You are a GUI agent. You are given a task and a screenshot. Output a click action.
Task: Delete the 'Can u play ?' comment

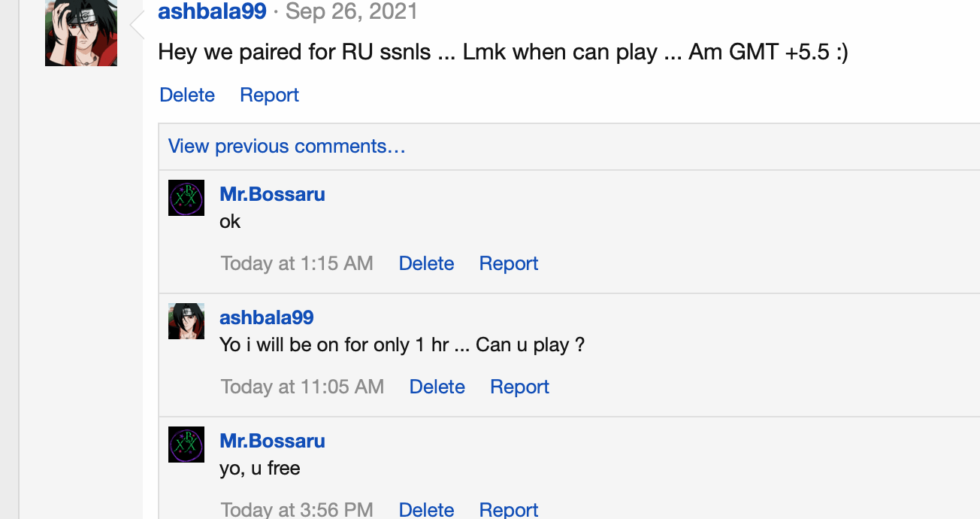pos(437,387)
